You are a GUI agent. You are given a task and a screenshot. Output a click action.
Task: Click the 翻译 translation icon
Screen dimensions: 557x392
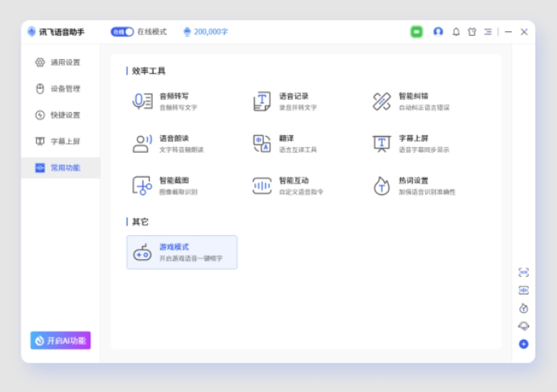coord(262,143)
